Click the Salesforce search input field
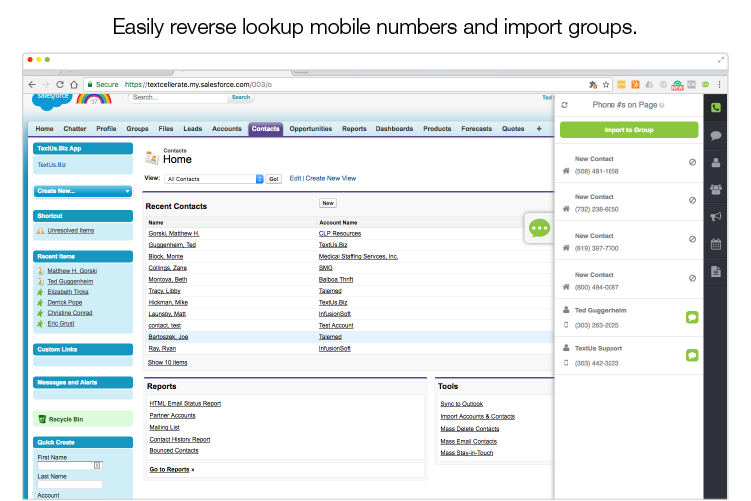 coord(177,97)
